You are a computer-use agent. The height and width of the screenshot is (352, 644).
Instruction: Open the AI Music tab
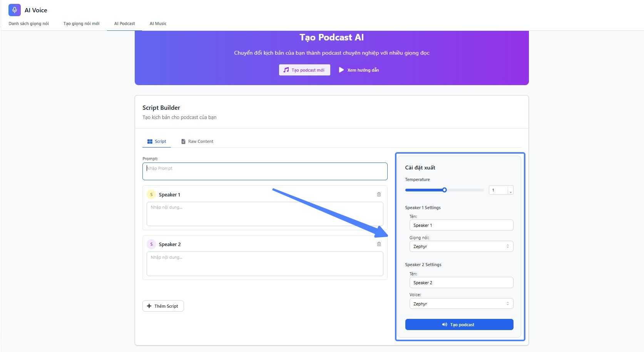[x=158, y=23]
